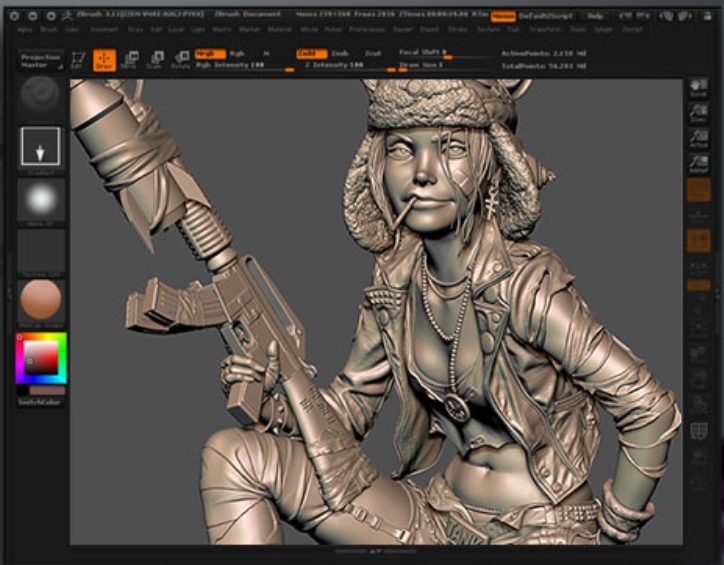Enable Zadd sculpt mode
Viewport: 724px width, 565px height.
(312, 54)
